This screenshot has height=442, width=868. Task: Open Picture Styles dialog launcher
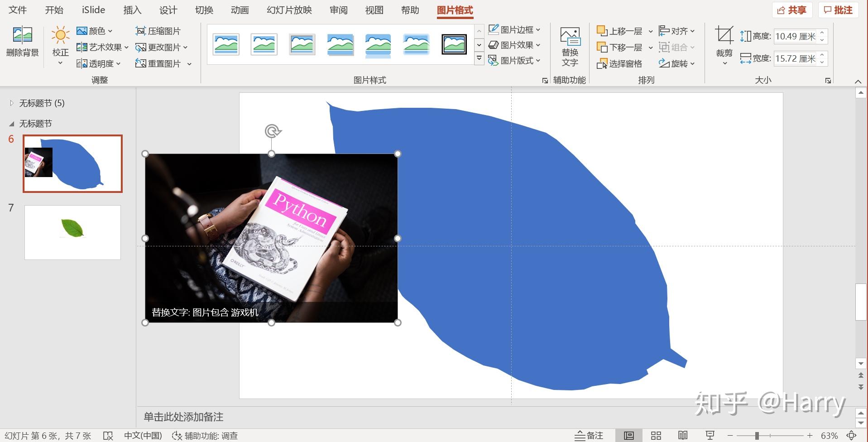[x=545, y=81]
